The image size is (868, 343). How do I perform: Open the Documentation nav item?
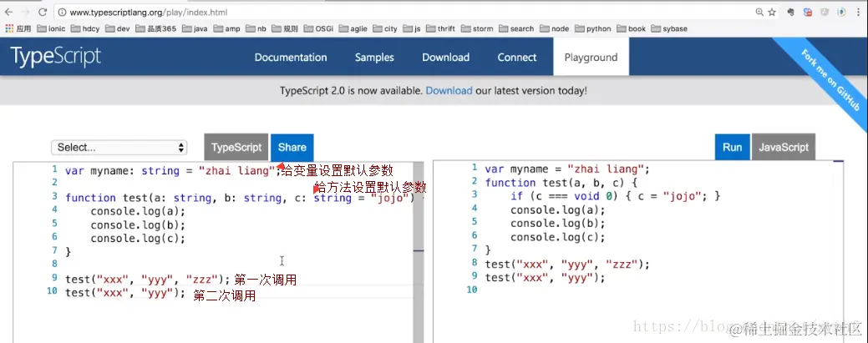coord(291,57)
